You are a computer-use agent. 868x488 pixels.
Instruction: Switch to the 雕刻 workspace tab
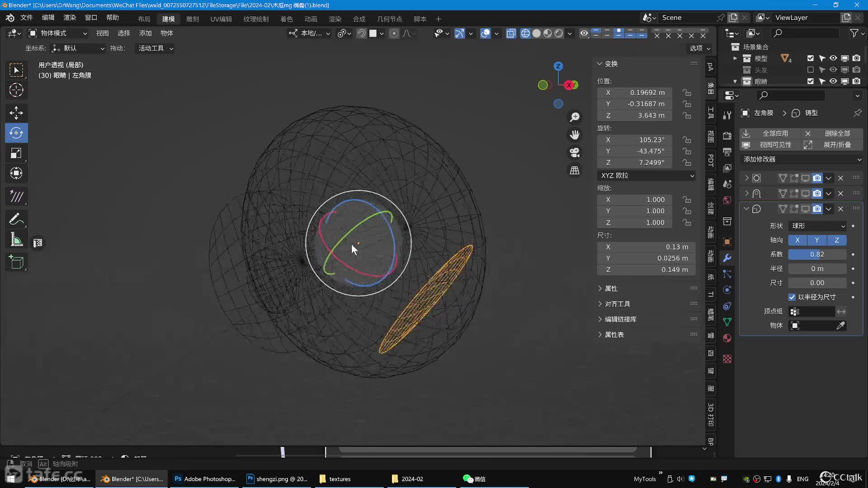pyautogui.click(x=193, y=19)
